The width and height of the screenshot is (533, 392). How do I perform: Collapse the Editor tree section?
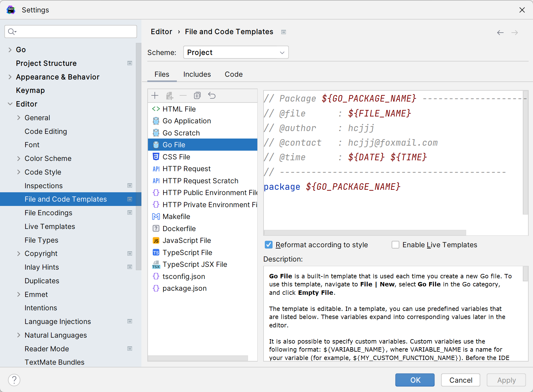coord(10,104)
